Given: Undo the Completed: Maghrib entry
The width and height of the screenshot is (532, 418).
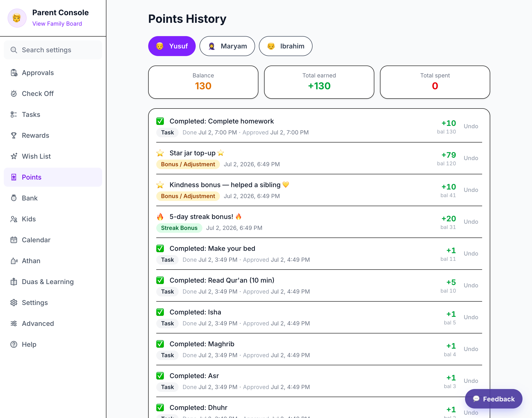Looking at the screenshot, I should point(471,349).
